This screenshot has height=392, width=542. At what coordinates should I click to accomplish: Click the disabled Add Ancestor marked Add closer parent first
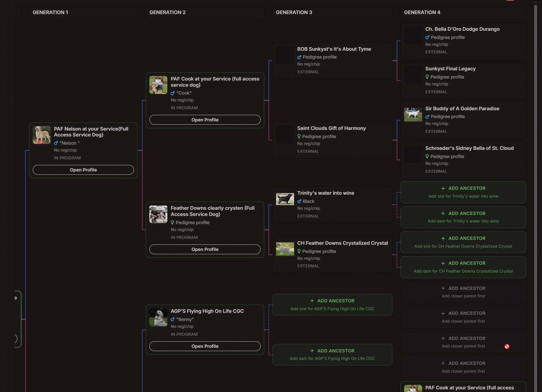tap(463, 292)
